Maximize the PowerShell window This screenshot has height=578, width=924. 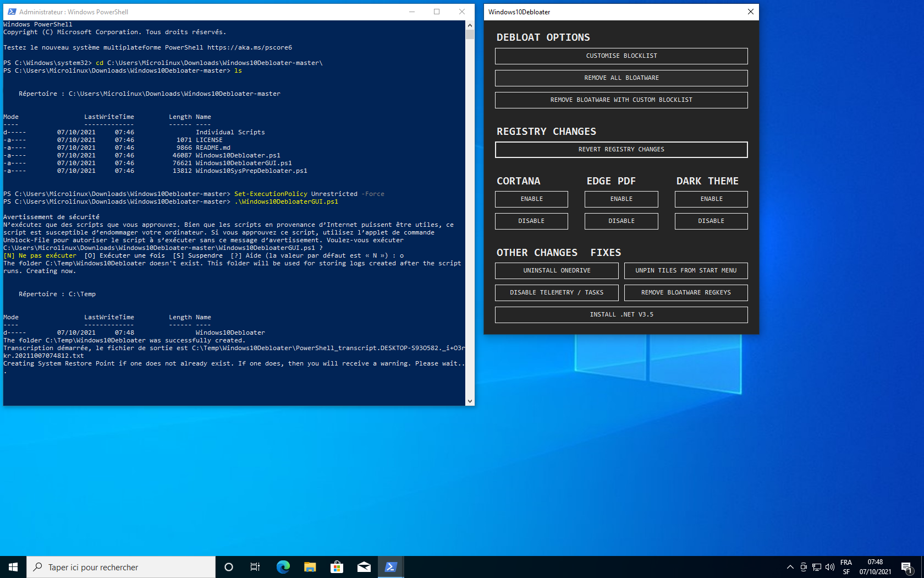tap(437, 12)
